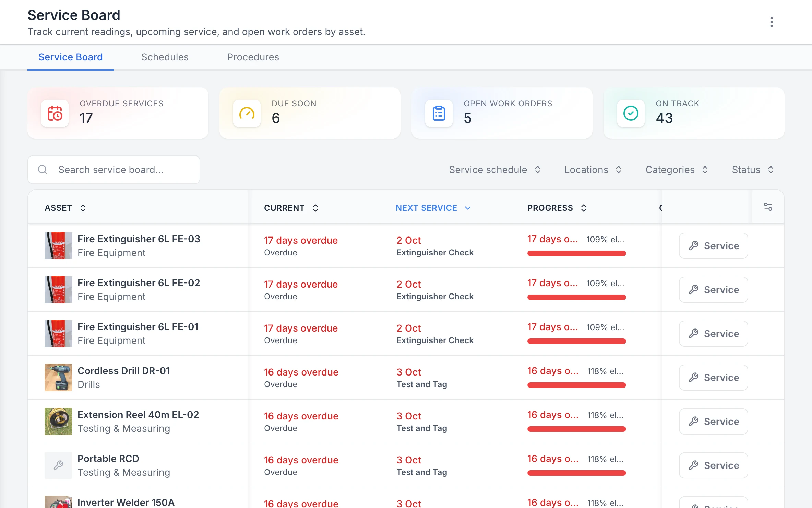
Task: Open Fire Extinguisher 6L FE-01 thumbnail
Action: tap(58, 334)
